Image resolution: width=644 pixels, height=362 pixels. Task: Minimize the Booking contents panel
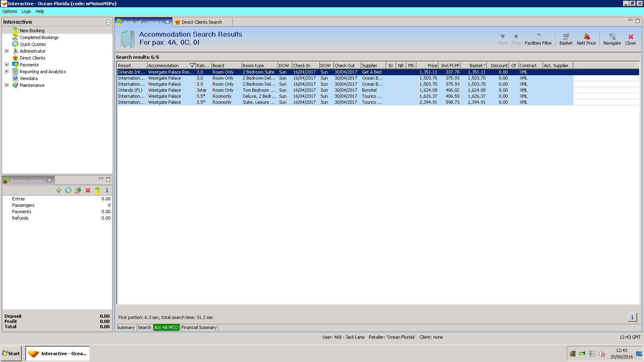pos(101,179)
